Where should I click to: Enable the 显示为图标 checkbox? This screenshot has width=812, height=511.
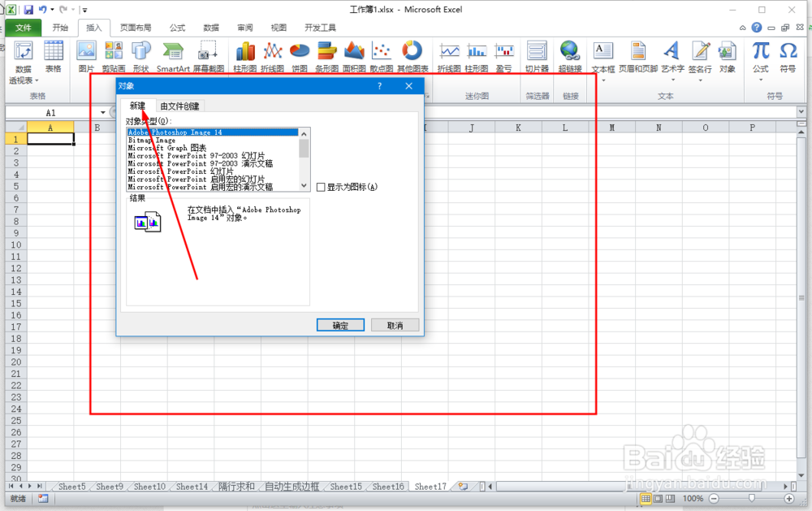click(321, 187)
